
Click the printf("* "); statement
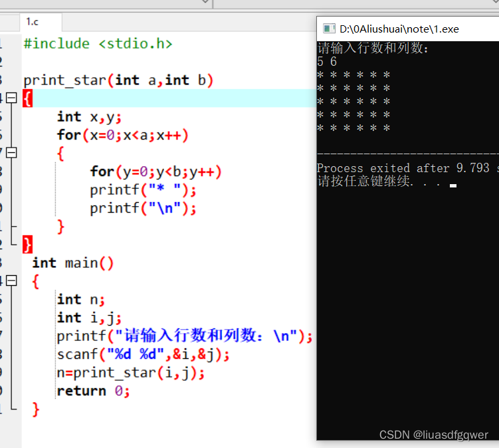tap(144, 190)
